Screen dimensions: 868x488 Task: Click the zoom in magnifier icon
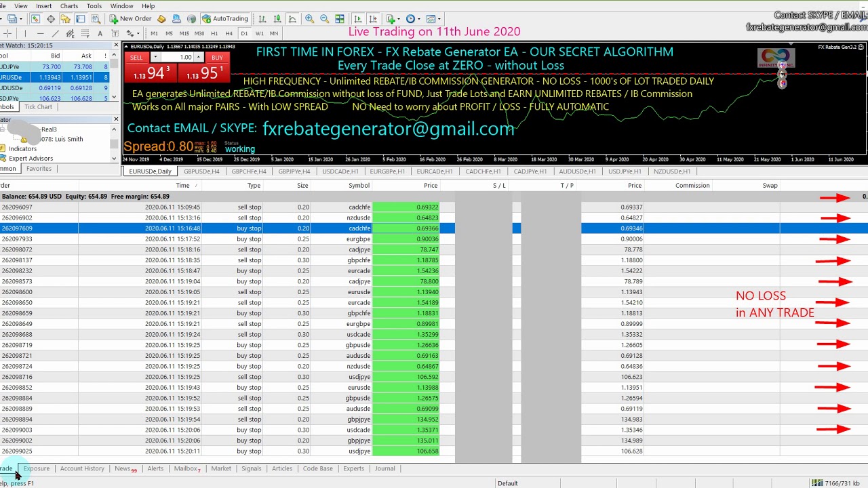pos(309,19)
